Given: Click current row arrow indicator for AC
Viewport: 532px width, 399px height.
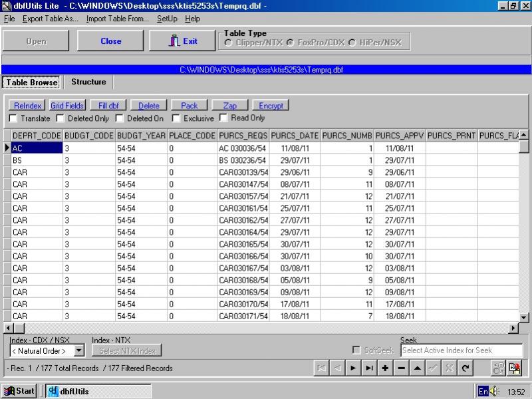Looking at the screenshot, I should pos(7,148).
